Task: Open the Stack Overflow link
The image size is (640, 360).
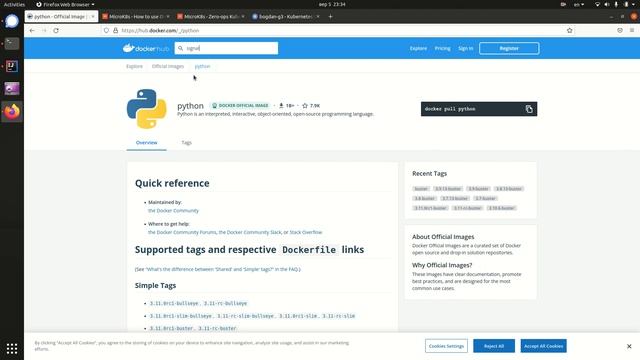Action: click(x=306, y=232)
